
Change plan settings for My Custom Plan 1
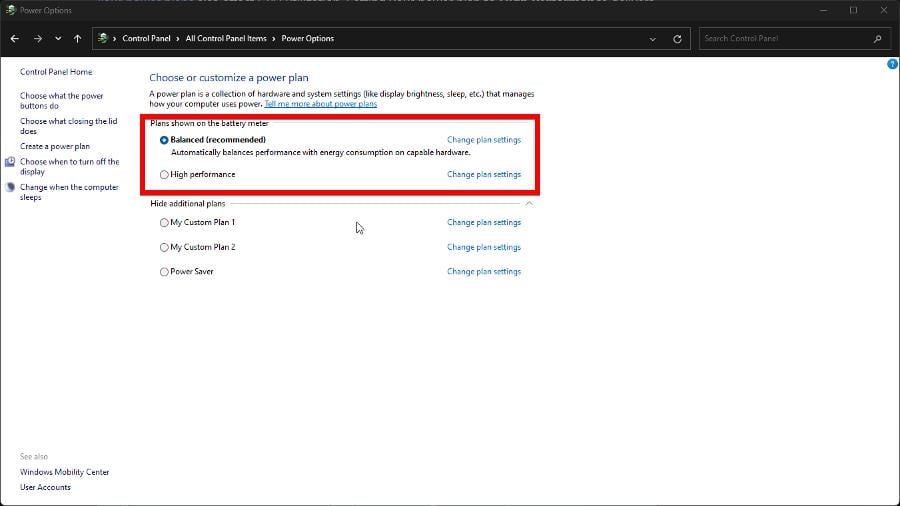[x=484, y=222]
